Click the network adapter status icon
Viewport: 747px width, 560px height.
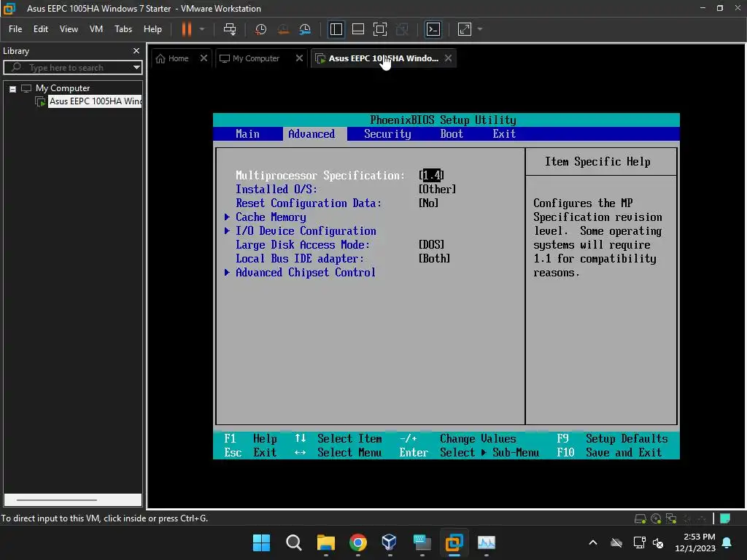click(x=671, y=518)
